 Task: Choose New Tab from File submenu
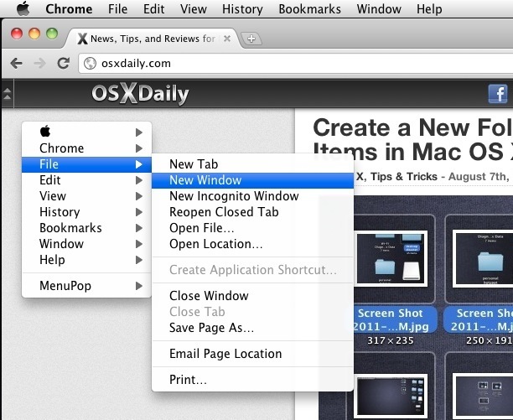point(252,164)
